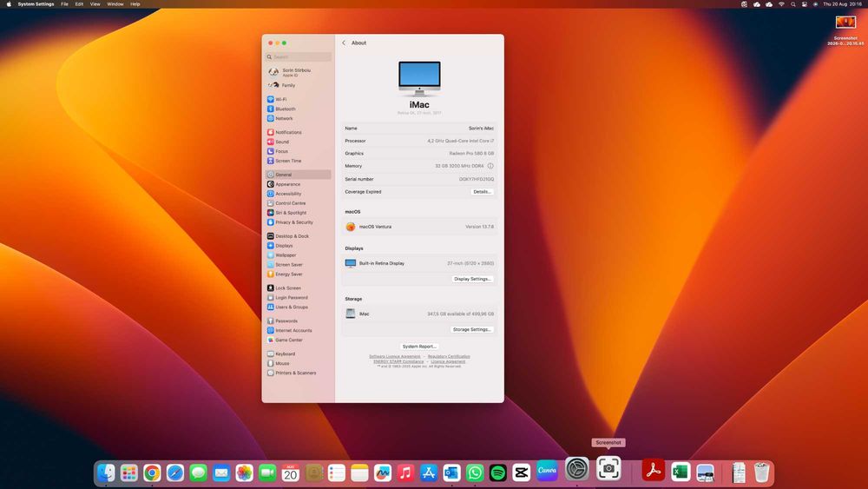Select General in the settings sidebar

point(299,175)
